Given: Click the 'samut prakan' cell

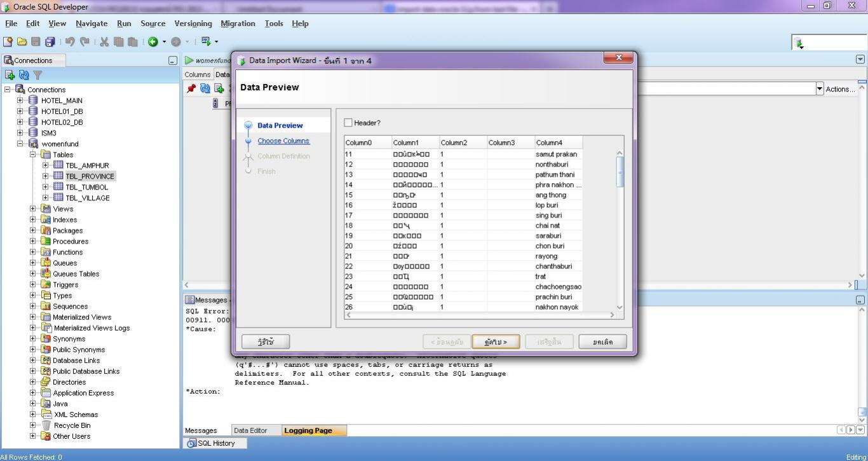Looking at the screenshot, I should click(559, 155).
